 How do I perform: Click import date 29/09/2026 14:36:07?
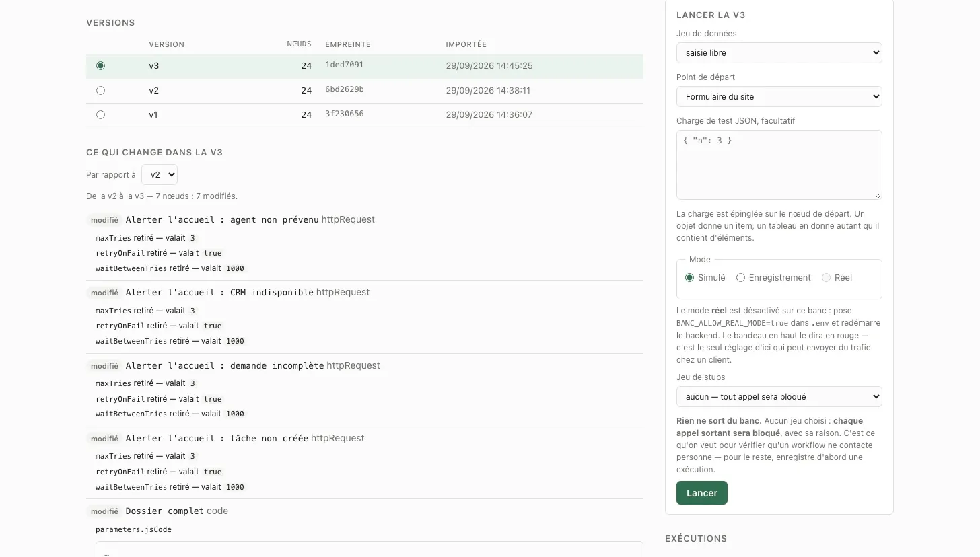(x=489, y=114)
